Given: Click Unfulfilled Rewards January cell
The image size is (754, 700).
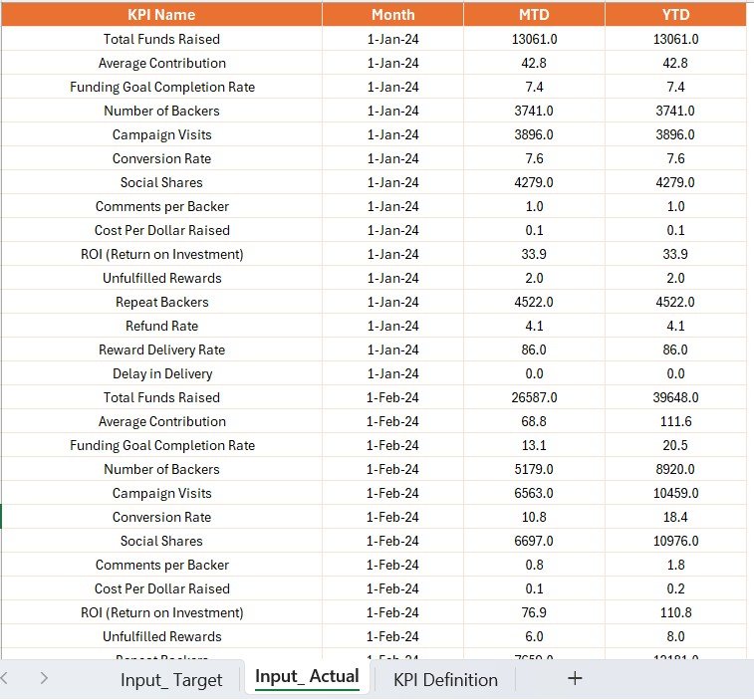Looking at the screenshot, I should pyautogui.click(x=161, y=278).
